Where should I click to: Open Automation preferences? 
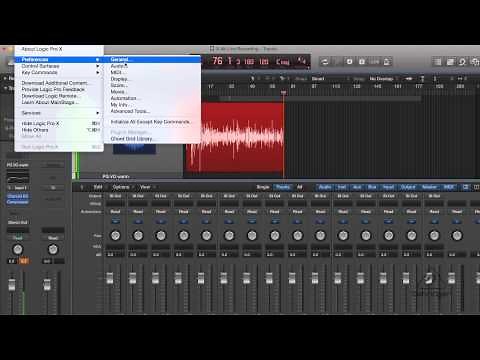tap(152, 98)
